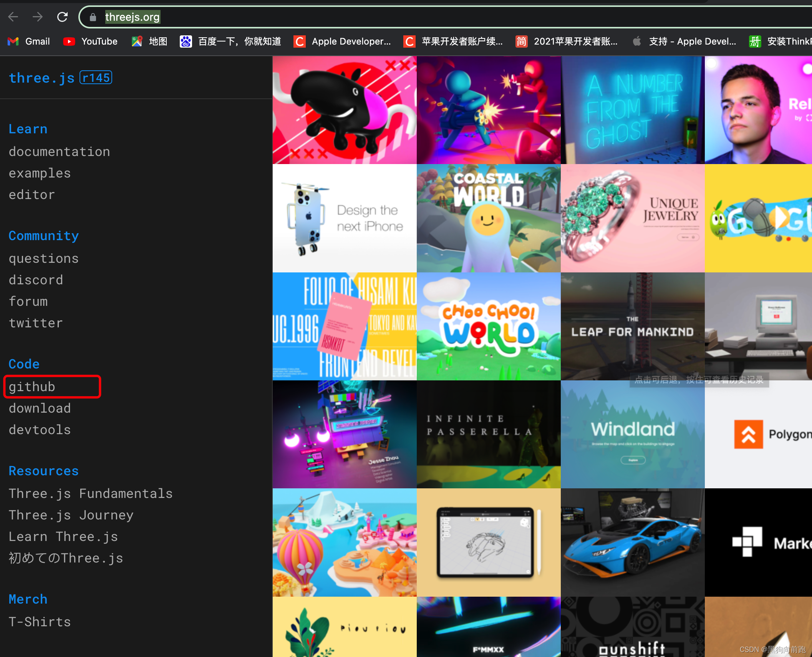Open the 地图 maps bookmark
This screenshot has height=657, width=812.
149,41
